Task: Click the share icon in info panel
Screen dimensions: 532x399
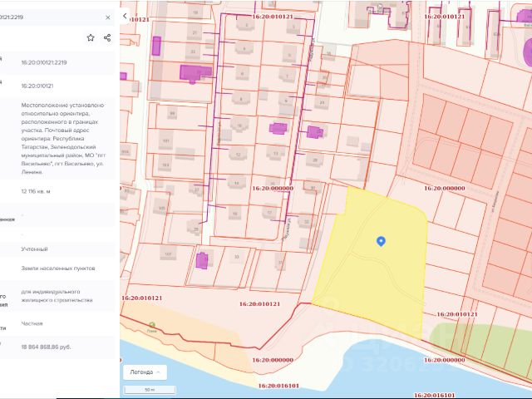Action: [x=107, y=37]
